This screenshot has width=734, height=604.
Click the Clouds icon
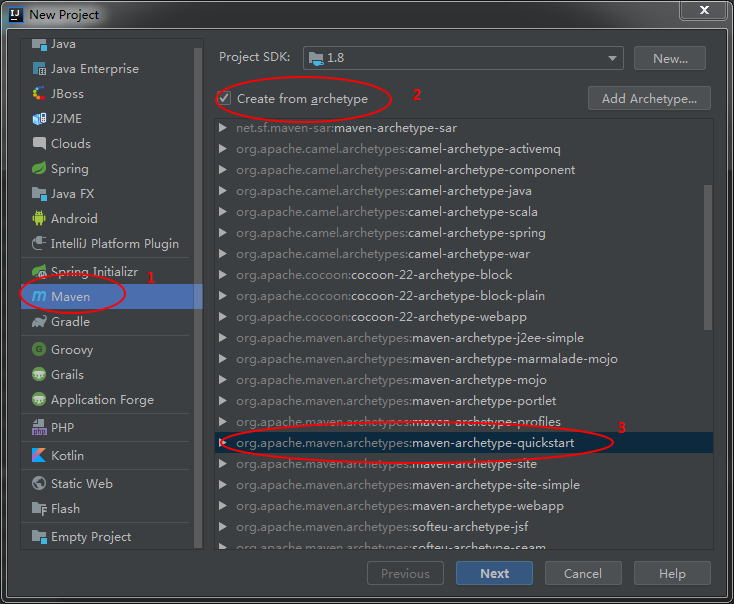[x=39, y=143]
